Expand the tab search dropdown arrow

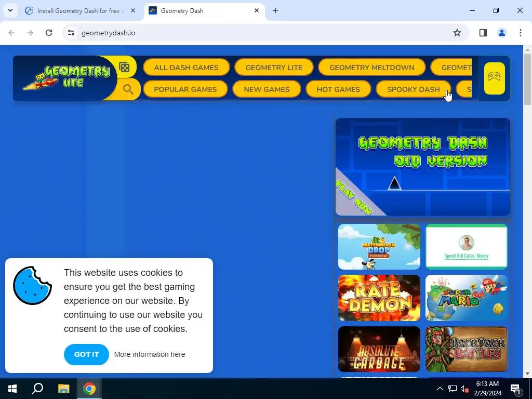(10, 10)
